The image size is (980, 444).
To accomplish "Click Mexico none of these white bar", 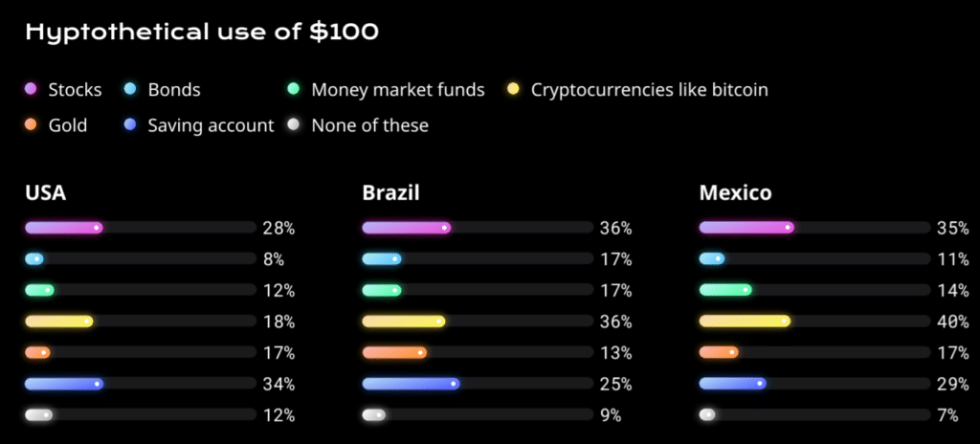I will [x=707, y=414].
